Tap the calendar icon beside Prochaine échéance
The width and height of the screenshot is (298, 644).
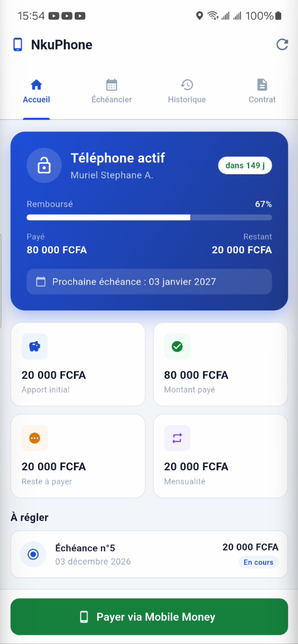[x=41, y=282]
